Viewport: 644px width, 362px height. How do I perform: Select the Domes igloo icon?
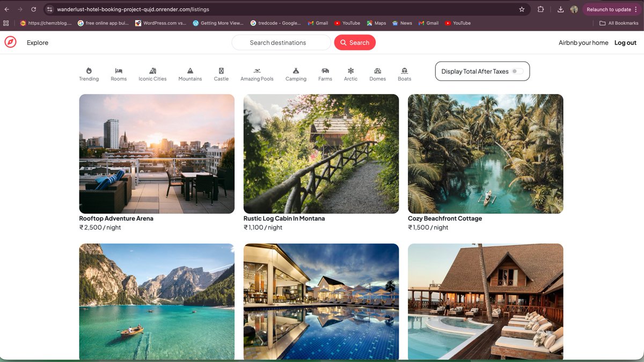[378, 70]
